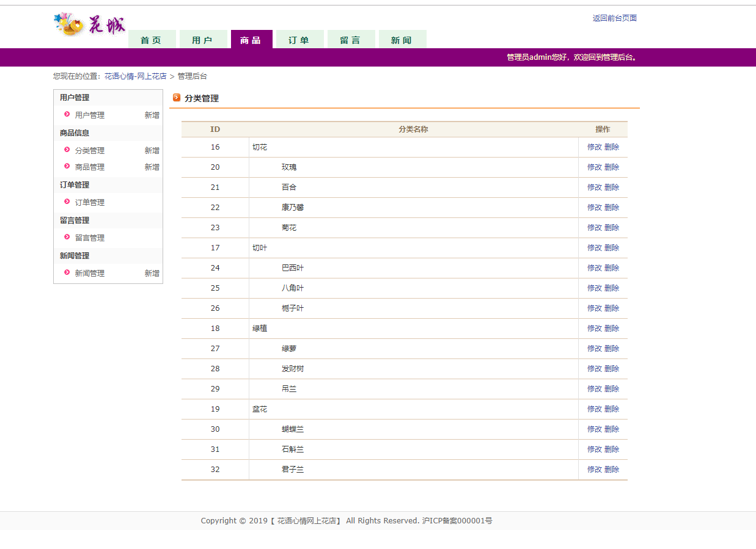Switch to the 订单 tab

point(299,38)
